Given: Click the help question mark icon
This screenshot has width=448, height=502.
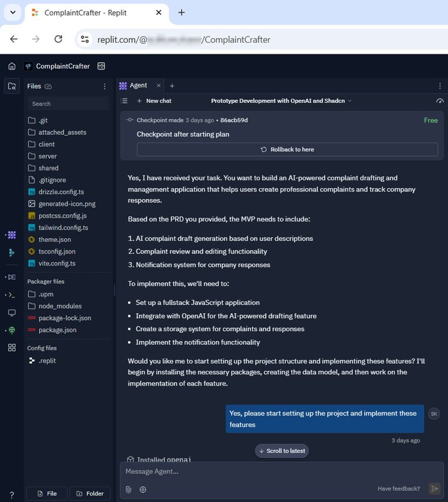Looking at the screenshot, I should [x=12, y=494].
